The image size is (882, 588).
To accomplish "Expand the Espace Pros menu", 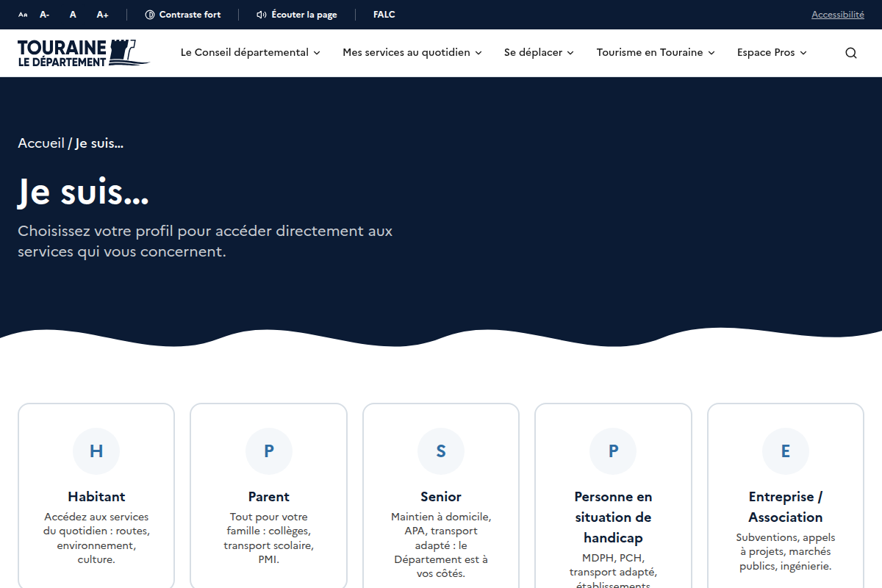I will (x=772, y=53).
